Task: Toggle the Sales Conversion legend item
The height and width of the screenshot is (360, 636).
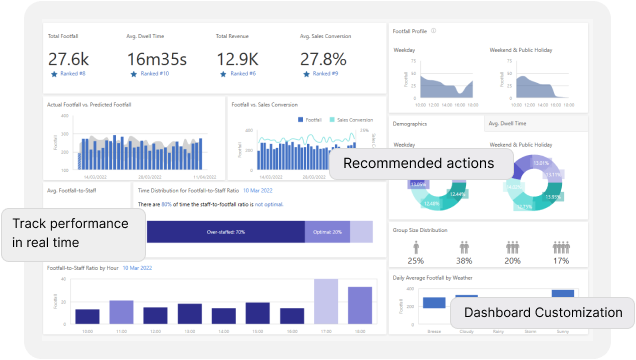Action: pos(351,120)
